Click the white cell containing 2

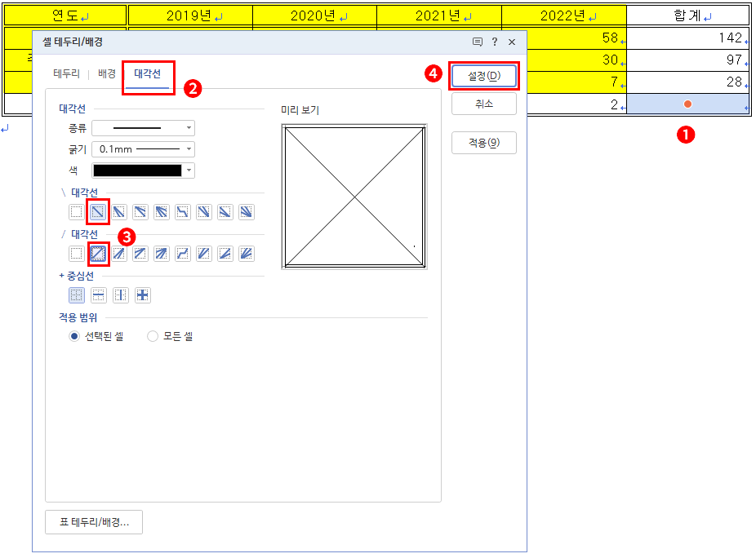pyautogui.click(x=576, y=104)
